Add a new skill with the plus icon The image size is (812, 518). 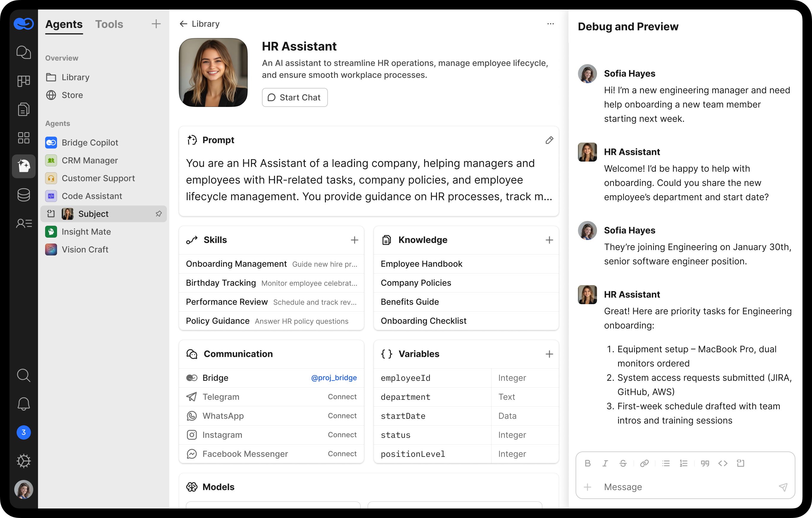[x=354, y=240]
